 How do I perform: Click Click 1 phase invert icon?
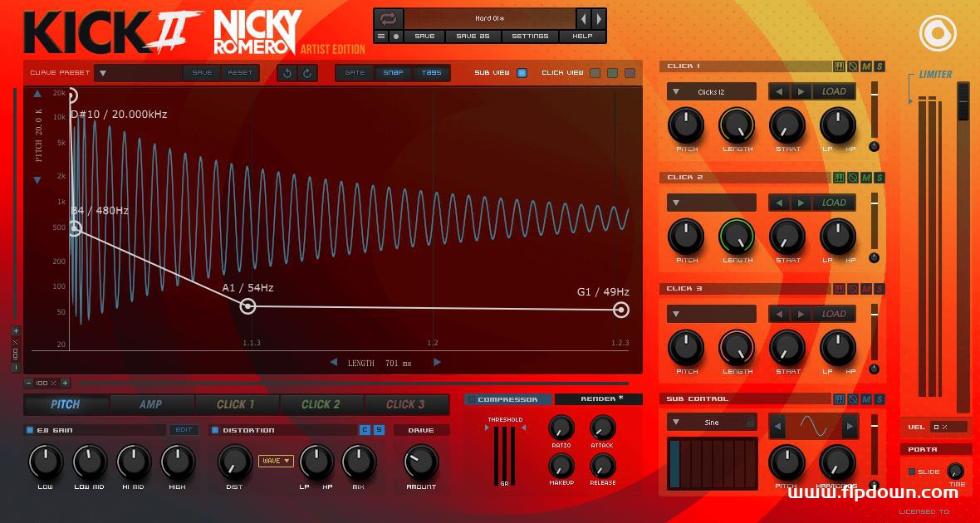pyautogui.click(x=853, y=66)
